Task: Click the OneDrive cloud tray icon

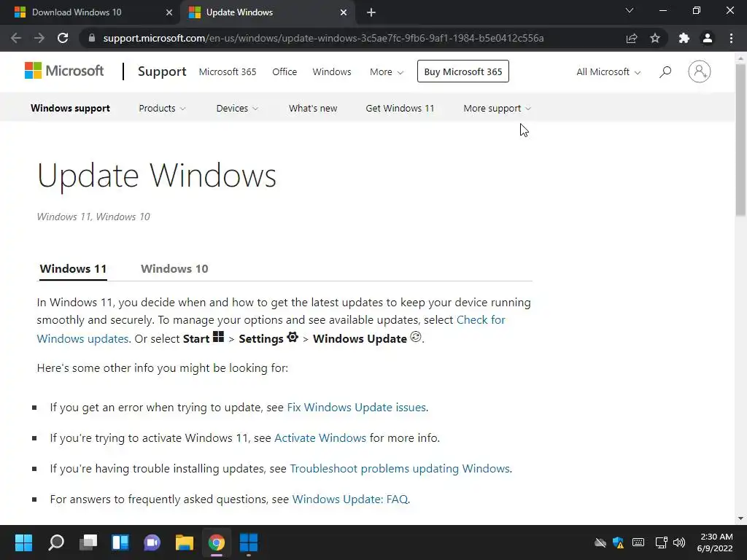Action: coord(600,542)
